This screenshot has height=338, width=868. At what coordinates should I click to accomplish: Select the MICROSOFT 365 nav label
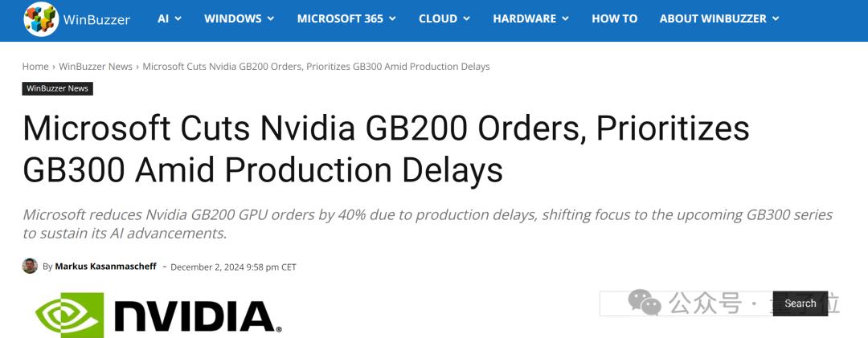tap(340, 18)
